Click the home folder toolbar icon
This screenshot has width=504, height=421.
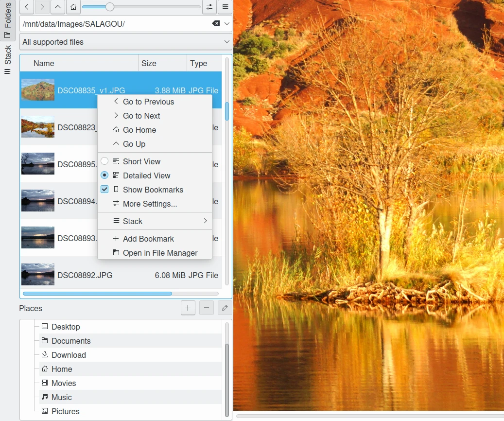click(73, 7)
